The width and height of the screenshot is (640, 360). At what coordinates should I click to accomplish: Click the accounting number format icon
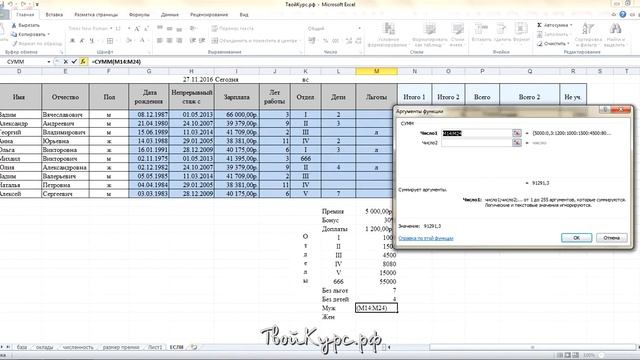pyautogui.click(x=312, y=40)
